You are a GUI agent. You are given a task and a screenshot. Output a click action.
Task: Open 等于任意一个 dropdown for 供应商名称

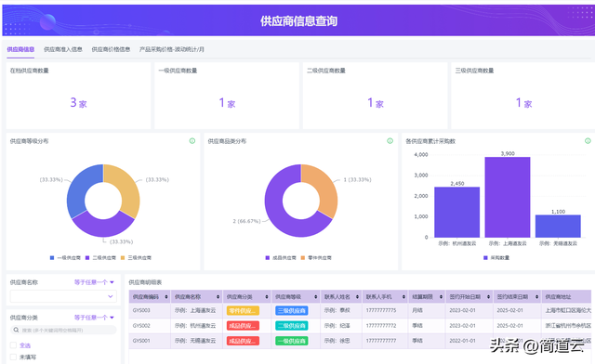click(x=94, y=282)
